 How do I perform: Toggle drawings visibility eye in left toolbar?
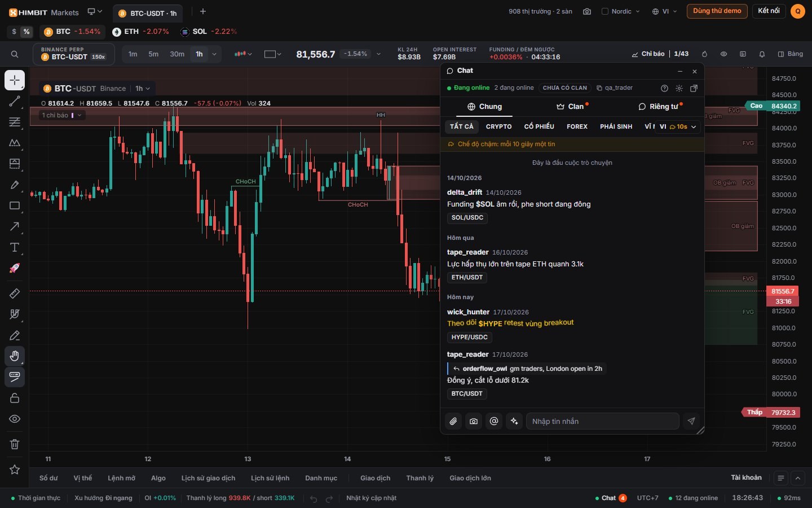[x=15, y=419]
